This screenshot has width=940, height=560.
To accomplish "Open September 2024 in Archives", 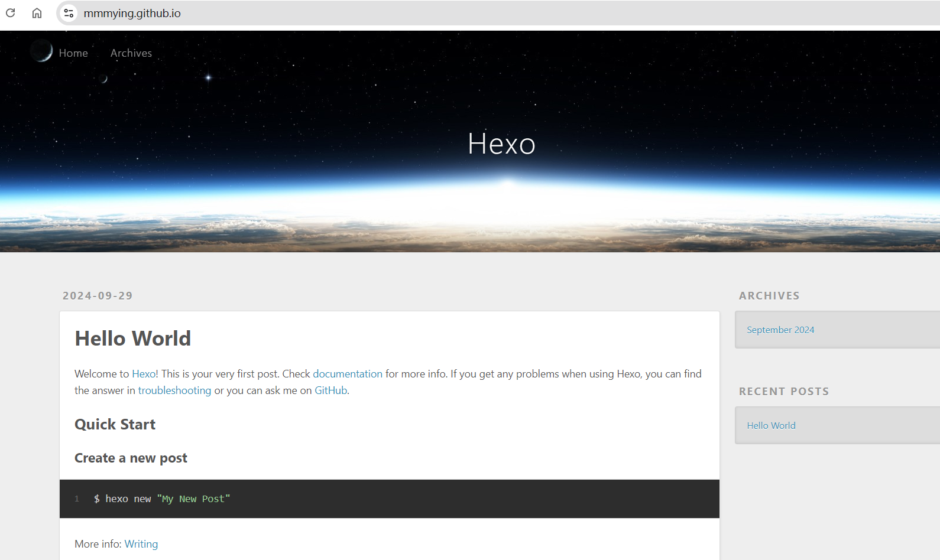I will tap(780, 330).
